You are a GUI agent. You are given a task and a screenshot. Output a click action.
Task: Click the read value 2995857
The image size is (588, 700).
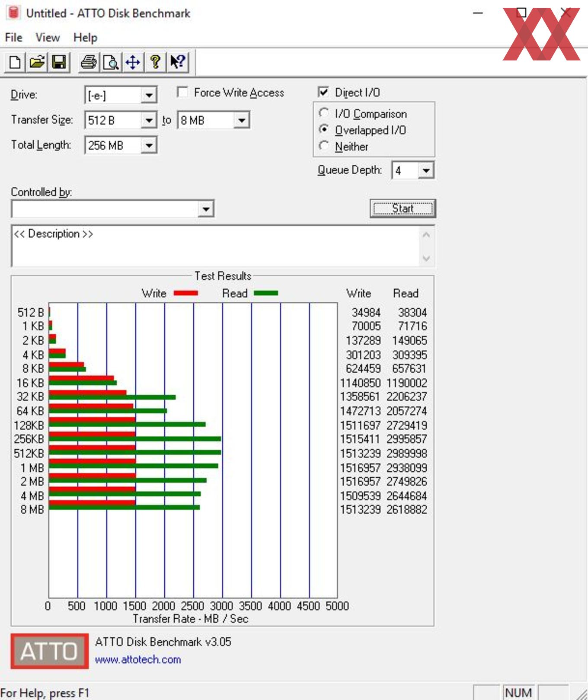pos(407,439)
